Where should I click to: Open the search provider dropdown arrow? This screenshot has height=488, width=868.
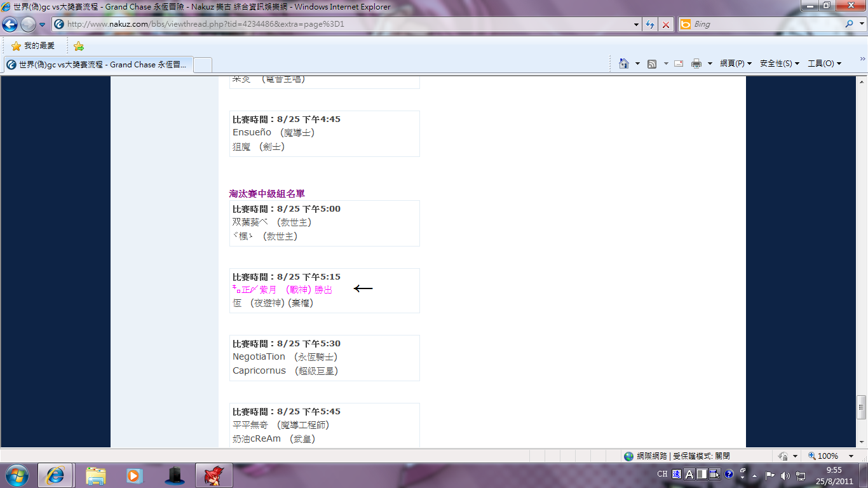click(860, 24)
